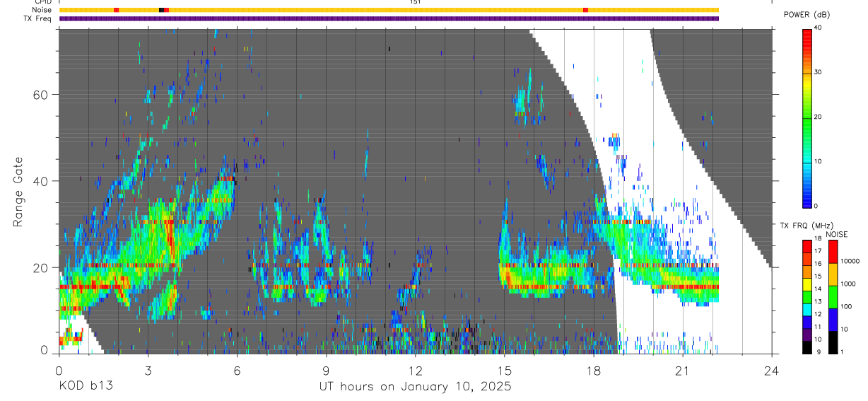Click x-axis tick label '18'
Image resolution: width=868 pixels, height=401 pixels.
594,371
